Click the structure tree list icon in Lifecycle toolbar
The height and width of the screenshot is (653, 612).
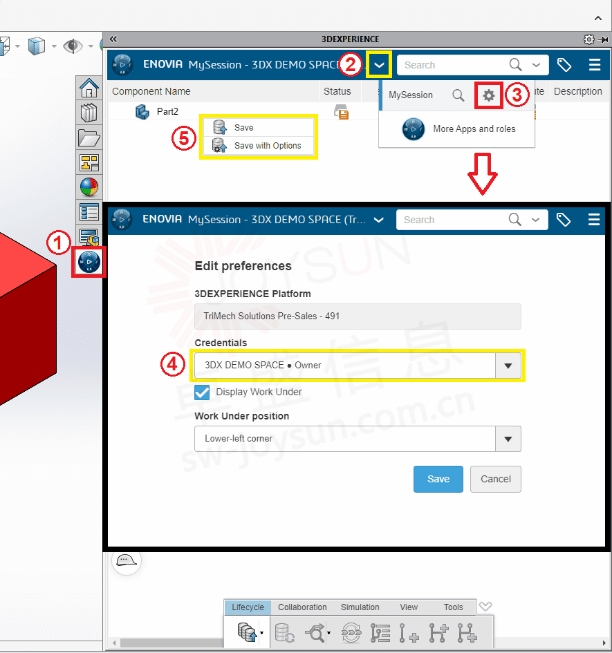380,633
